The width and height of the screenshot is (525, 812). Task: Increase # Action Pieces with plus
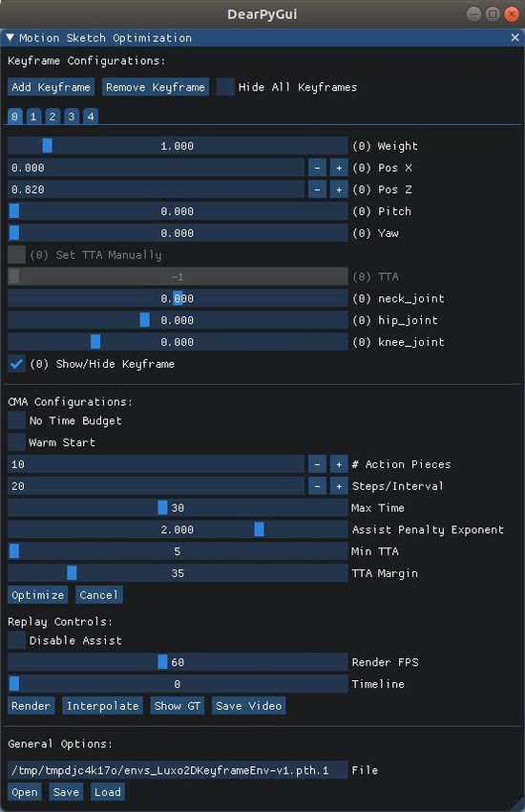tap(339, 464)
